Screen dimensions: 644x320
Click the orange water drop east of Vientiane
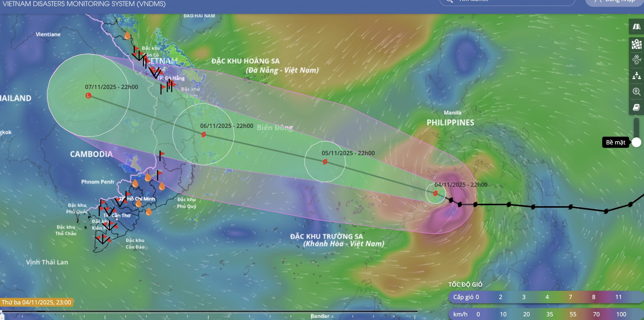[128, 35]
